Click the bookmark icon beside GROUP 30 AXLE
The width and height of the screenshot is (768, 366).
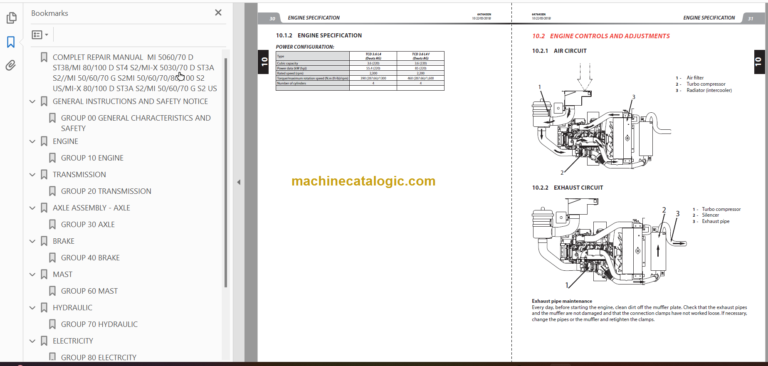tap(52, 225)
